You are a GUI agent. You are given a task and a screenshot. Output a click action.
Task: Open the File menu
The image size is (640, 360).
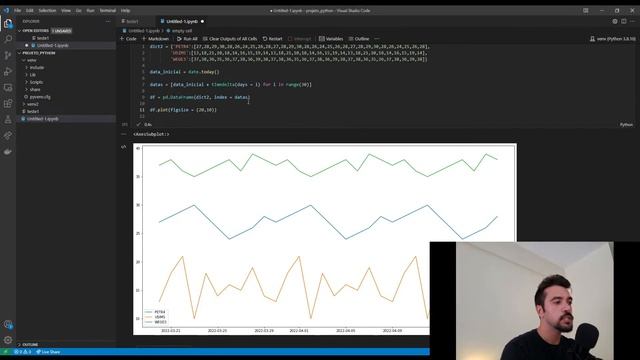18,11
